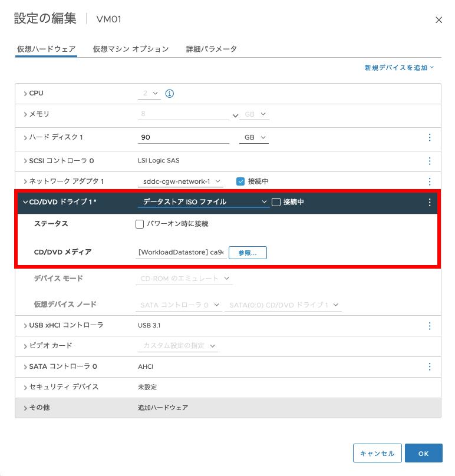Open データストア ISO ファイル dropdown
The height and width of the screenshot is (476, 455).
[204, 201]
